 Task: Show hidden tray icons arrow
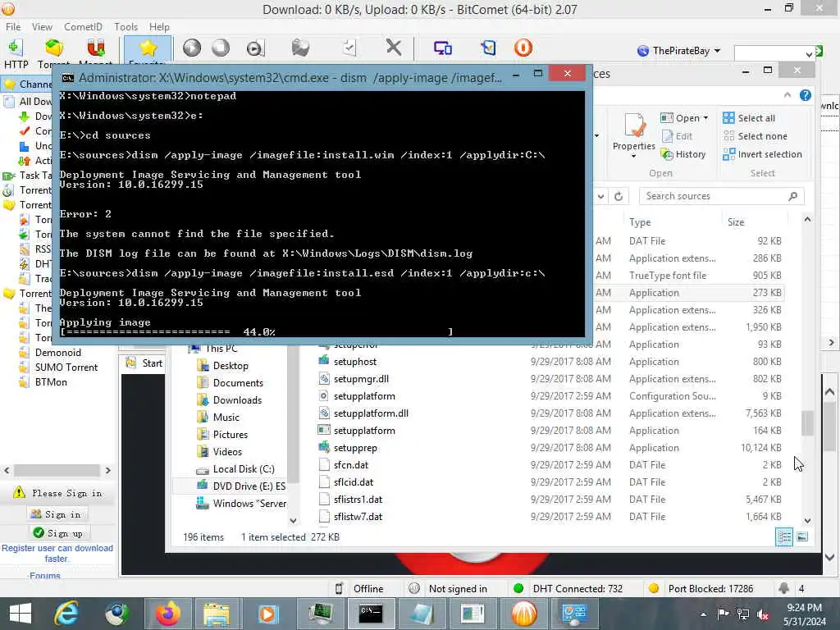tap(703, 614)
